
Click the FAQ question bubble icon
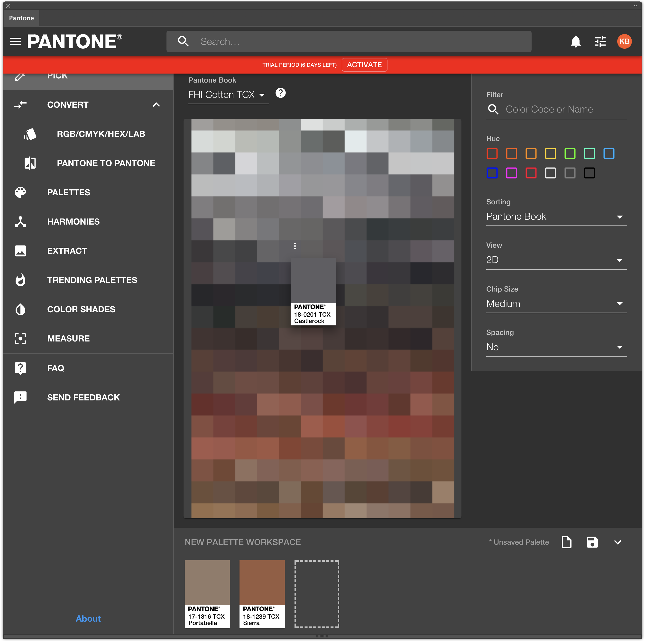click(x=20, y=368)
